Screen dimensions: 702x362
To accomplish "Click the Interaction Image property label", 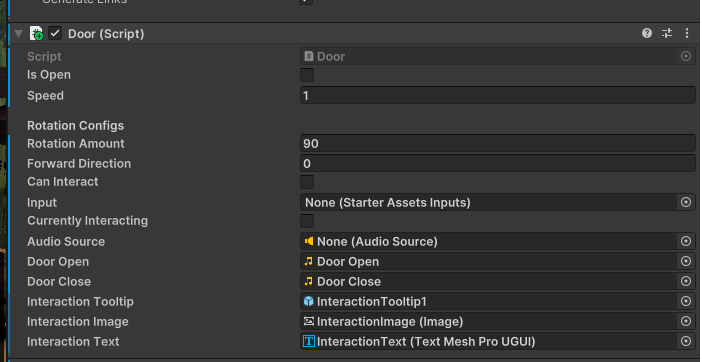I will [x=77, y=322].
